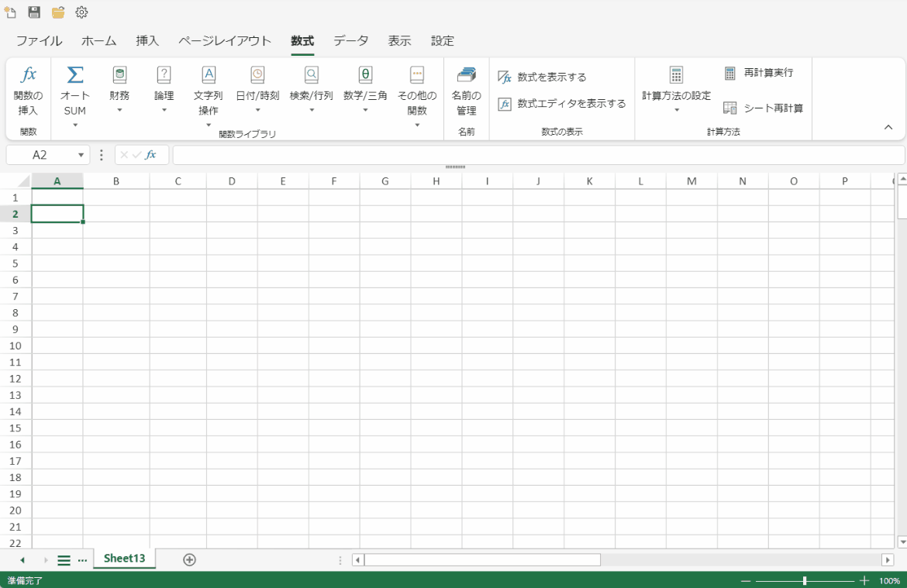Screen dimensions: 907x588
Task: Click the その他の関数 icon
Action: click(x=417, y=74)
